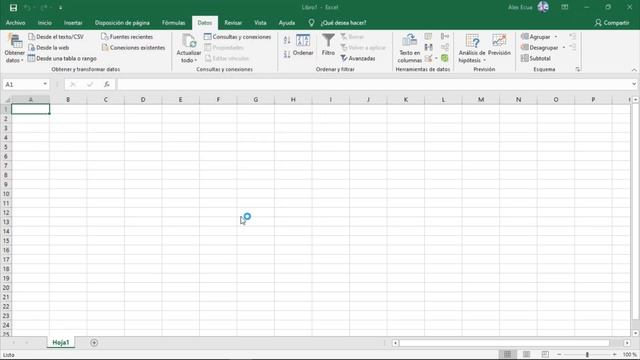Open the Archivo tab

16,23
